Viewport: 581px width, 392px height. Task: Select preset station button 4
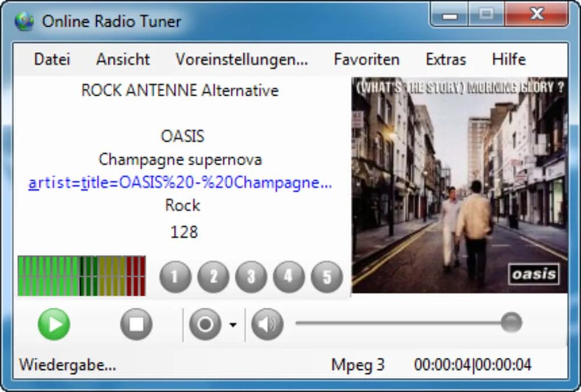[289, 277]
